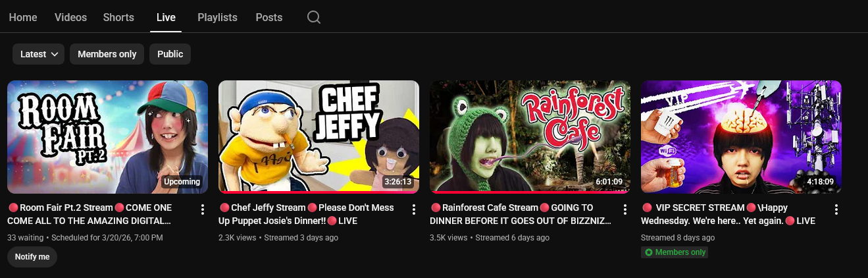Switch to the Videos tab

70,17
